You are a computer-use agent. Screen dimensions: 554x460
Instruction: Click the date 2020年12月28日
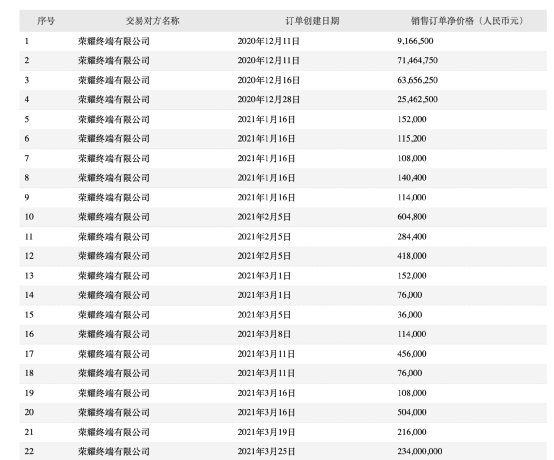[269, 100]
